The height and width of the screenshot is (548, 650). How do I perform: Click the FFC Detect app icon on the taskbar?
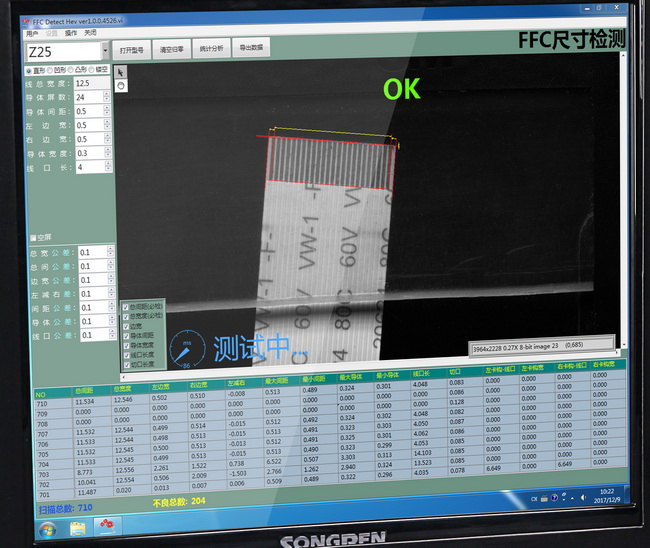pos(107,525)
